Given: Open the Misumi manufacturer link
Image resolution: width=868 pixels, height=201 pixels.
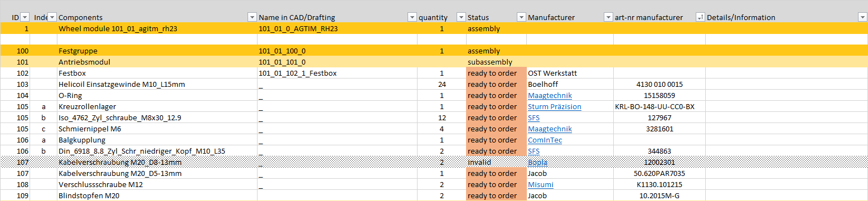Looking at the screenshot, I should pos(540,184).
